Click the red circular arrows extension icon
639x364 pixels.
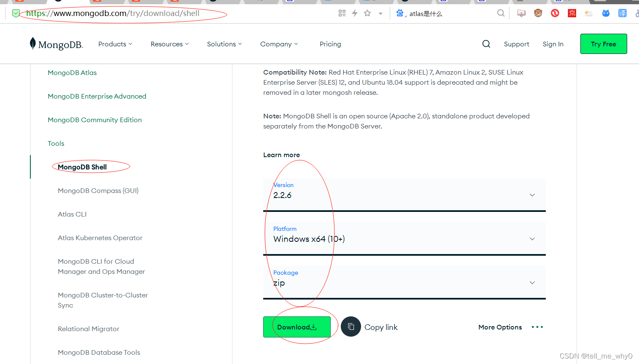[x=555, y=13]
